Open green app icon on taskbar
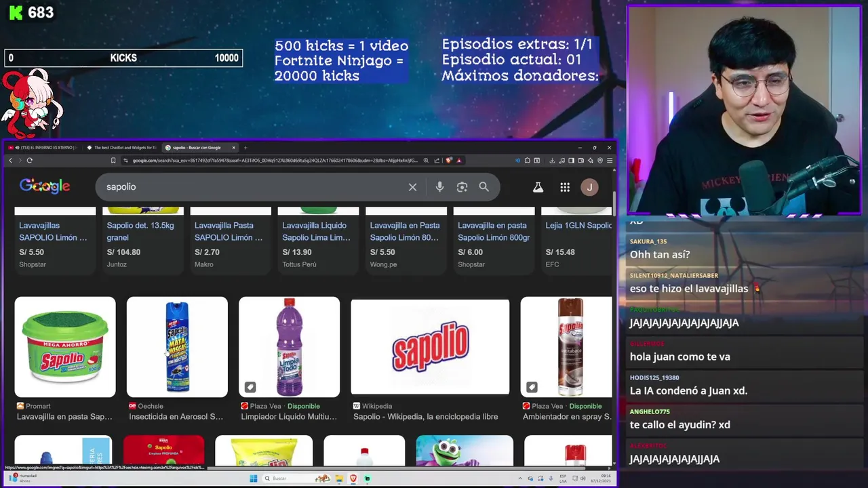Screen dimensions: 868x488 click(x=367, y=479)
